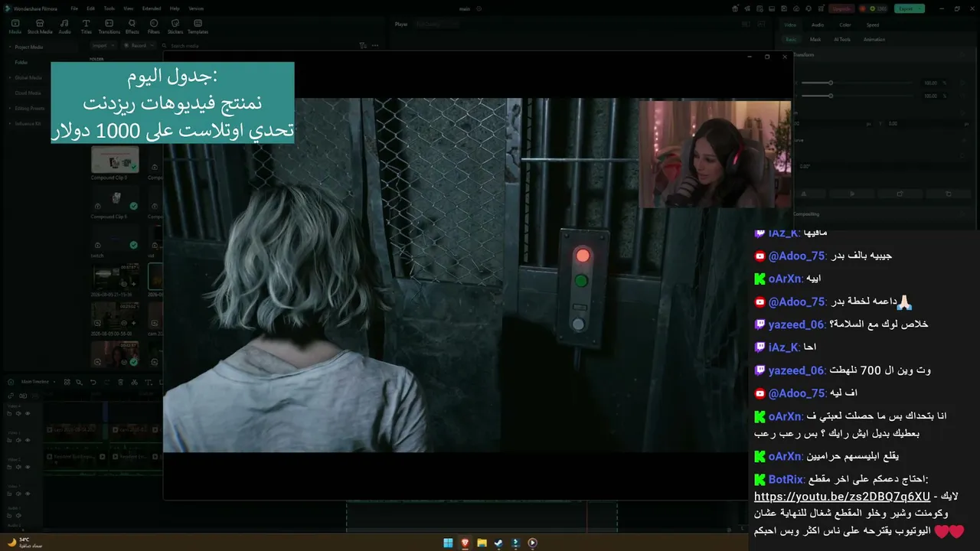Open the Edit menu

pos(91,8)
